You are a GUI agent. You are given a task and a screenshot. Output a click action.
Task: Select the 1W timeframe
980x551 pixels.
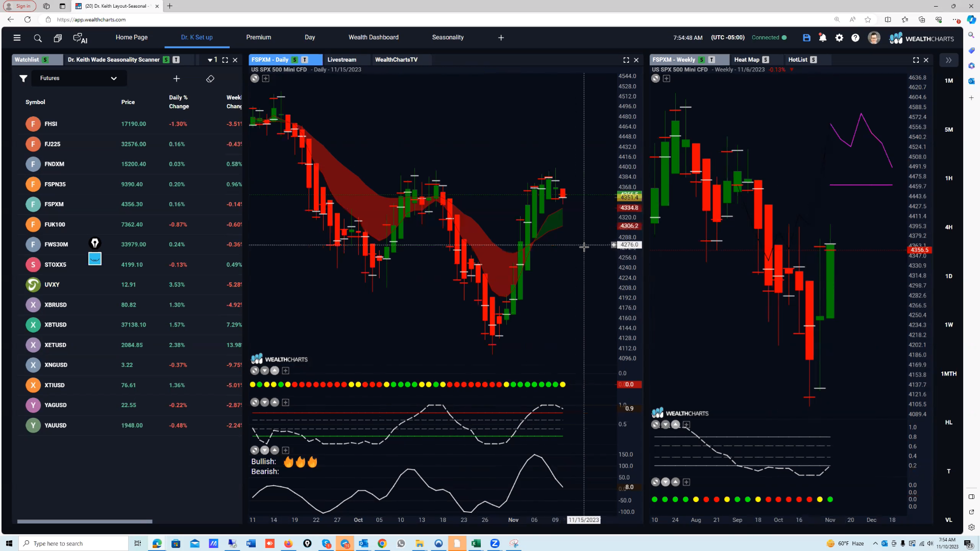pyautogui.click(x=948, y=324)
